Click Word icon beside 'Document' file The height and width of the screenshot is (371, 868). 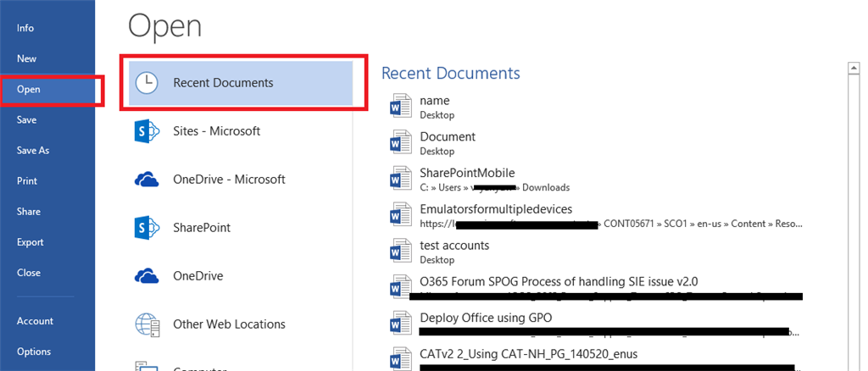tap(401, 142)
